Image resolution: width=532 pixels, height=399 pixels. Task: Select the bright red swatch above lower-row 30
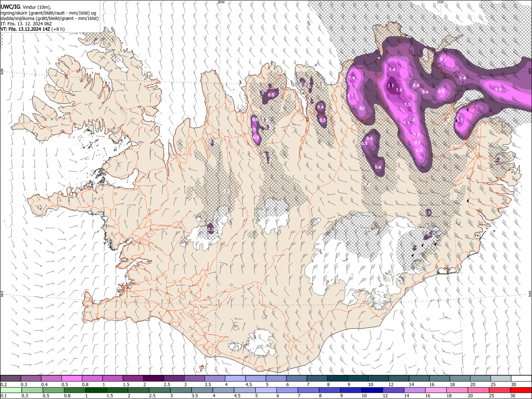[x=521, y=390]
